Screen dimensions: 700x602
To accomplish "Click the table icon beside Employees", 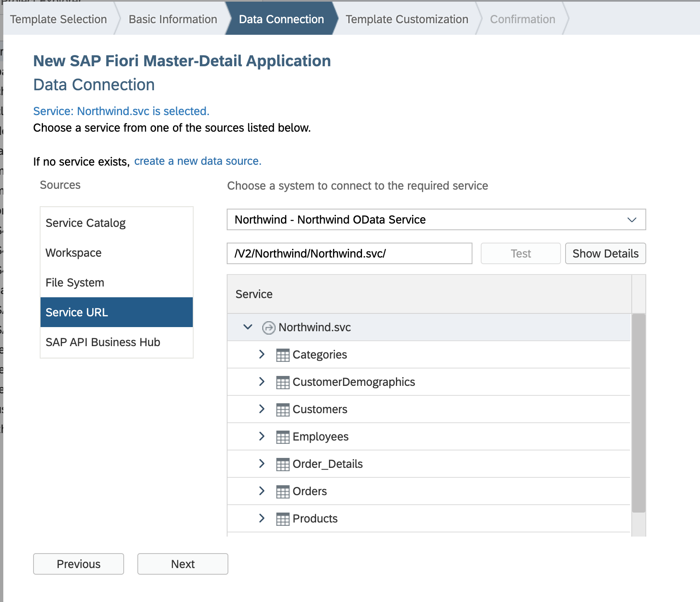I will coord(283,436).
